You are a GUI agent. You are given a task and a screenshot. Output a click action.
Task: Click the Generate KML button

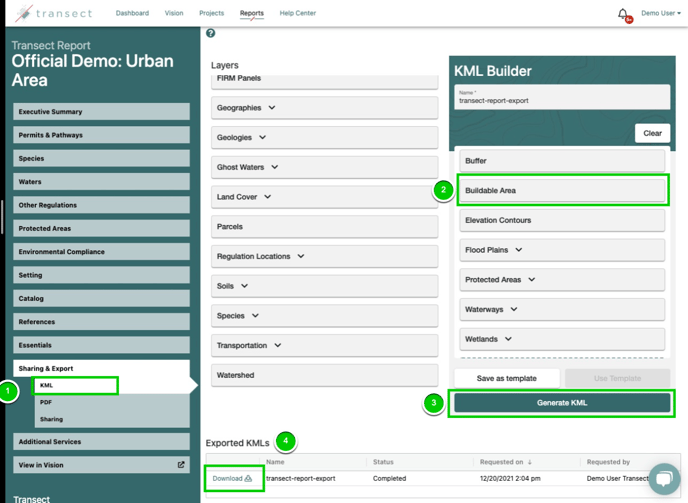point(562,402)
